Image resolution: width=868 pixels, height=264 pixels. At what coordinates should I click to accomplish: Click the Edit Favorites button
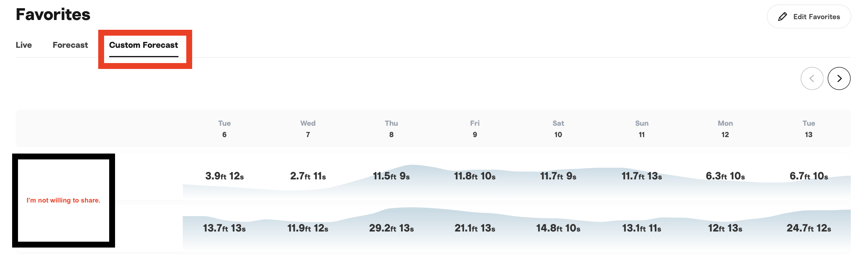point(809,16)
